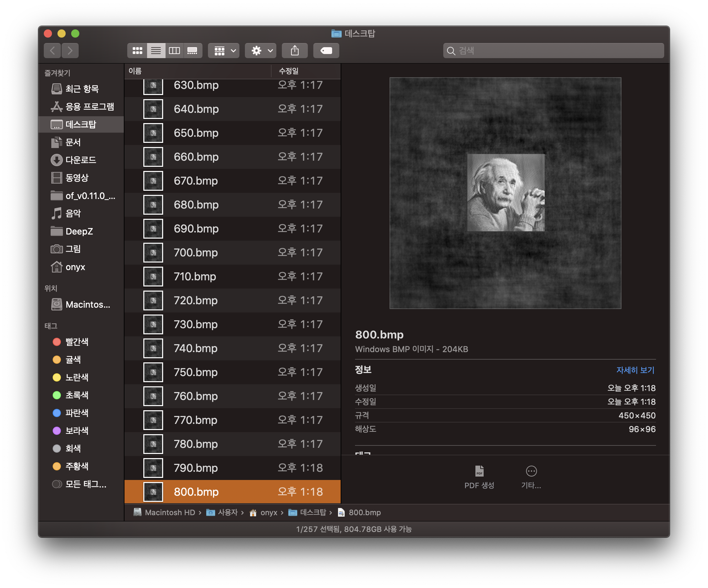
Task: Switch to icon view mode
Action: (137, 51)
